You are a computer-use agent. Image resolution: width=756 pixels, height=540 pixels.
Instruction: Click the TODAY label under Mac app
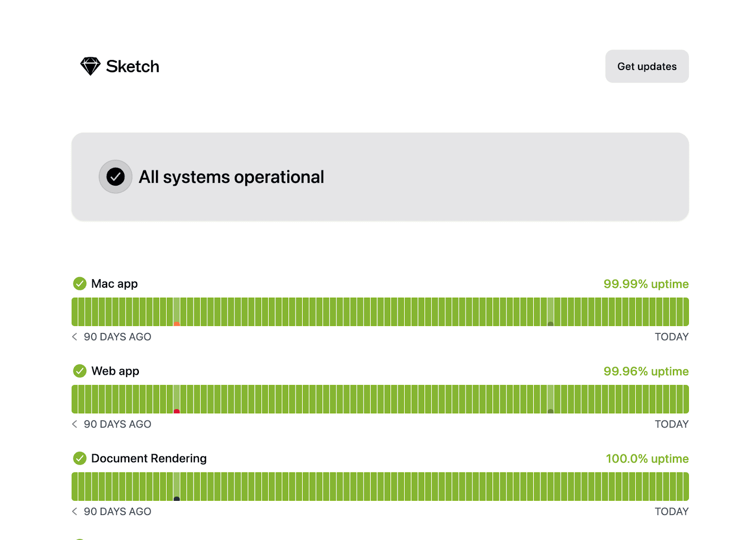pos(671,337)
